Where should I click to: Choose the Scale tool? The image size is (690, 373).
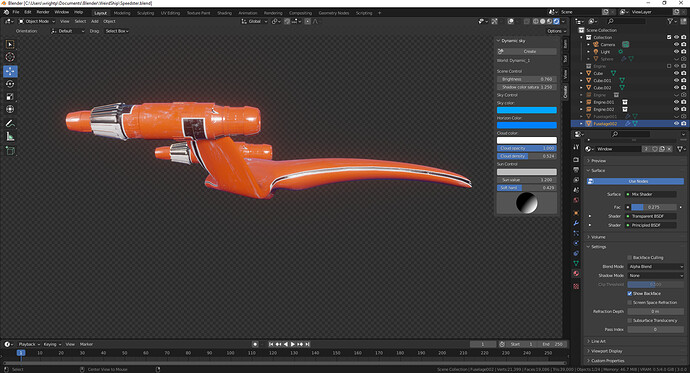10,97
